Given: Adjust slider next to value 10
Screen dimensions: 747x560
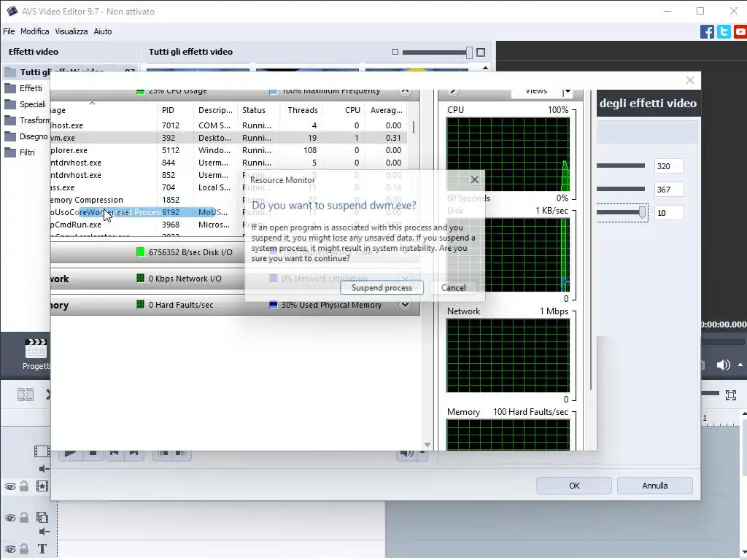Looking at the screenshot, I should [642, 212].
